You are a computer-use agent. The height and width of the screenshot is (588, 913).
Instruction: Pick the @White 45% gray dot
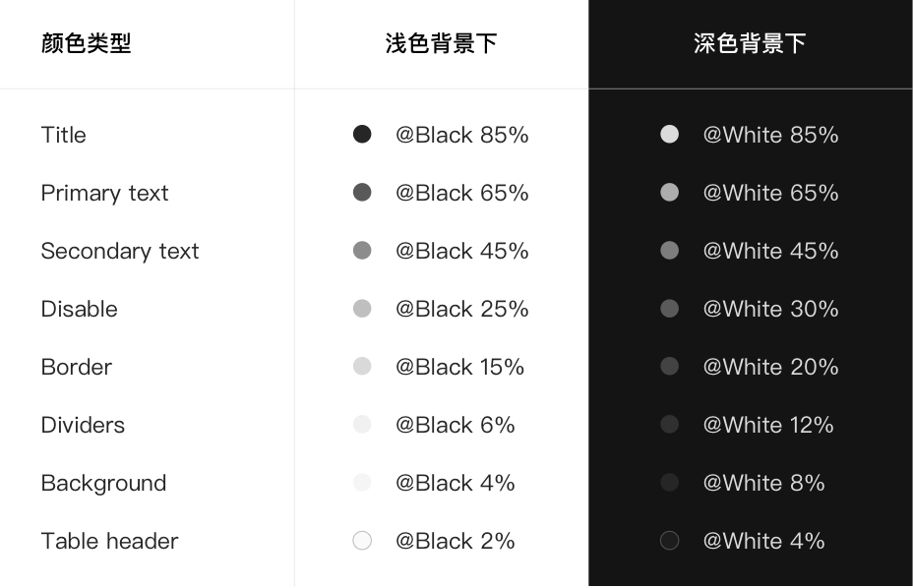pos(670,251)
